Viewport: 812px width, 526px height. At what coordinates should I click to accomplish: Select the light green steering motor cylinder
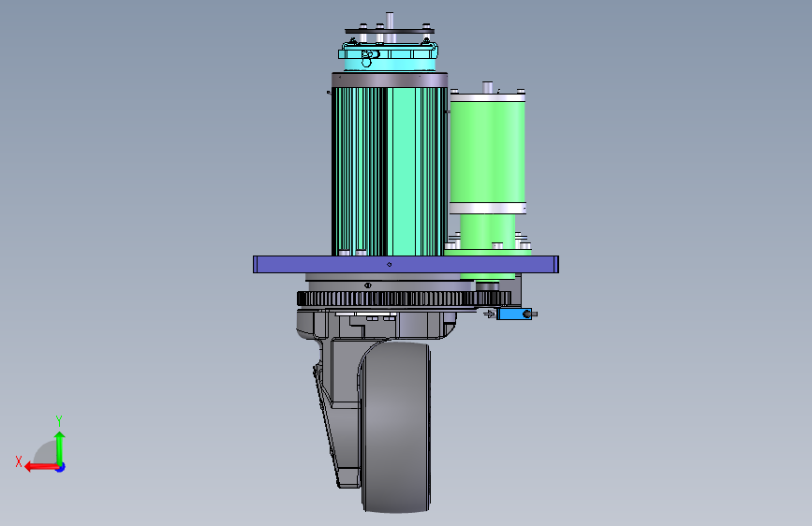(x=487, y=152)
